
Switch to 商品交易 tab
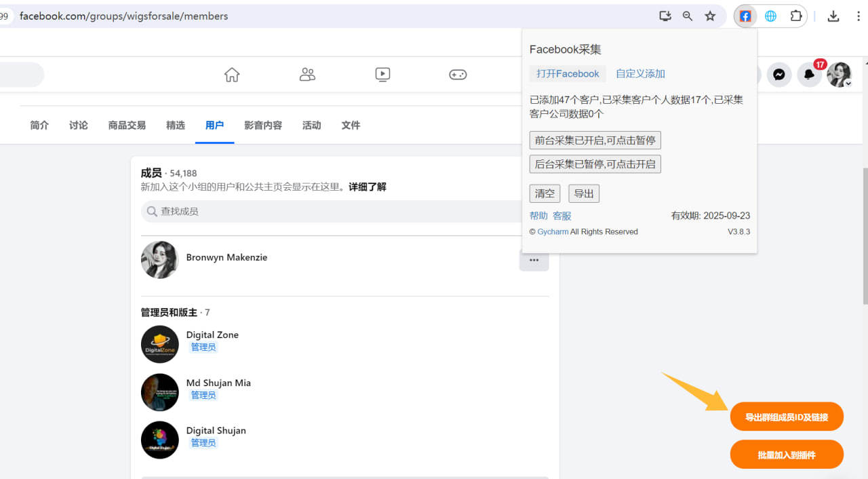127,126
